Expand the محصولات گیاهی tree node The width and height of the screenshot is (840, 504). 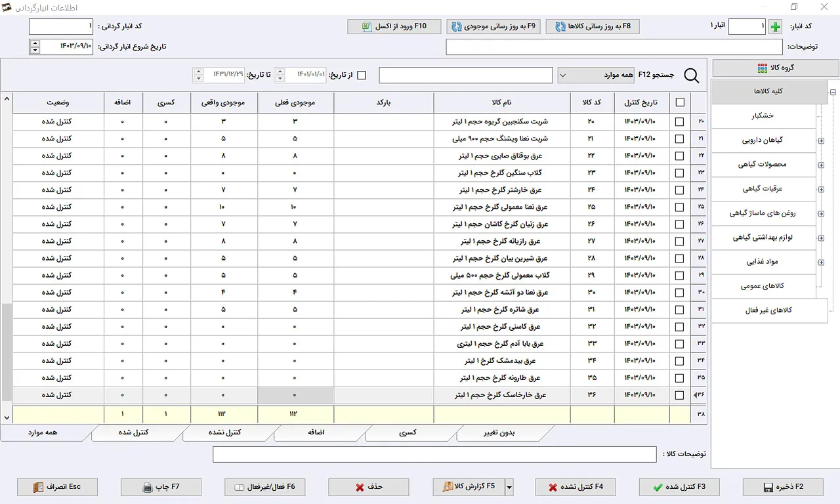[822, 165]
